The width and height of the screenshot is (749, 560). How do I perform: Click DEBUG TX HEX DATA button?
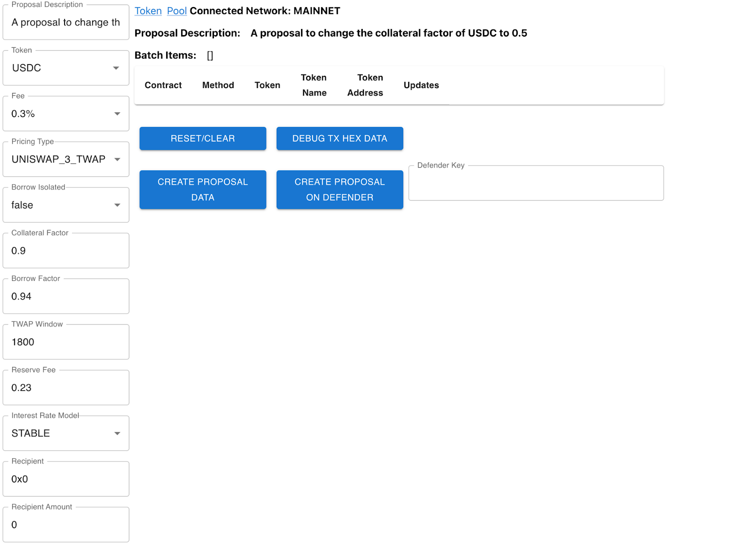click(x=340, y=139)
